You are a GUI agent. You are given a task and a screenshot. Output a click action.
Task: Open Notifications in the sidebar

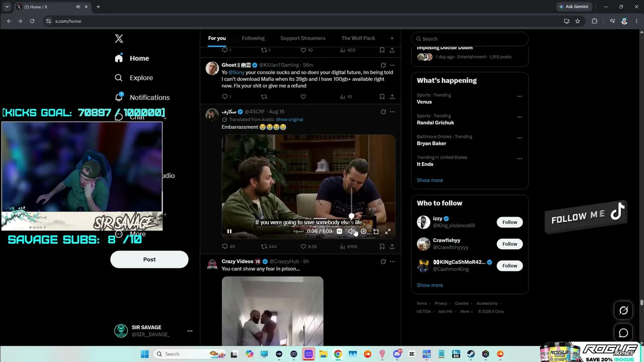point(142,97)
